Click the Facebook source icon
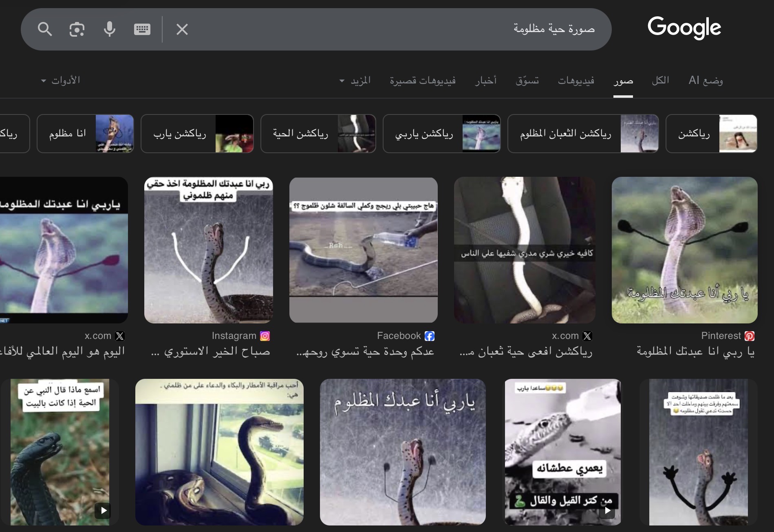 430,336
